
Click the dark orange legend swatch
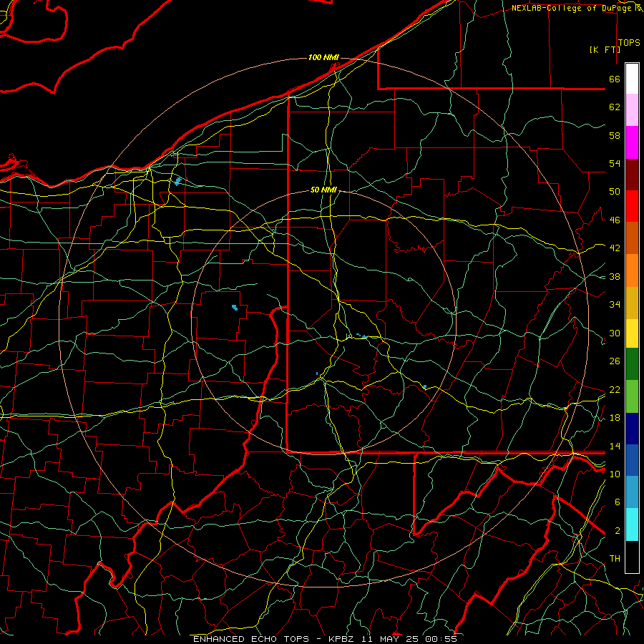(632, 238)
